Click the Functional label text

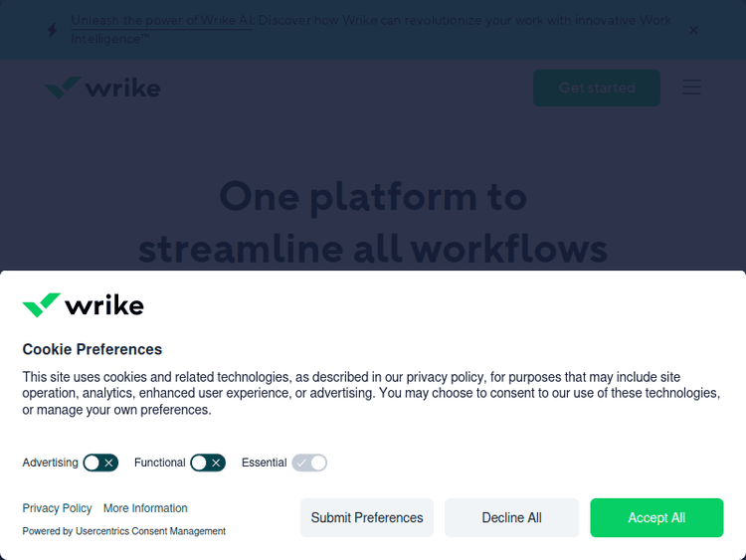160,463
